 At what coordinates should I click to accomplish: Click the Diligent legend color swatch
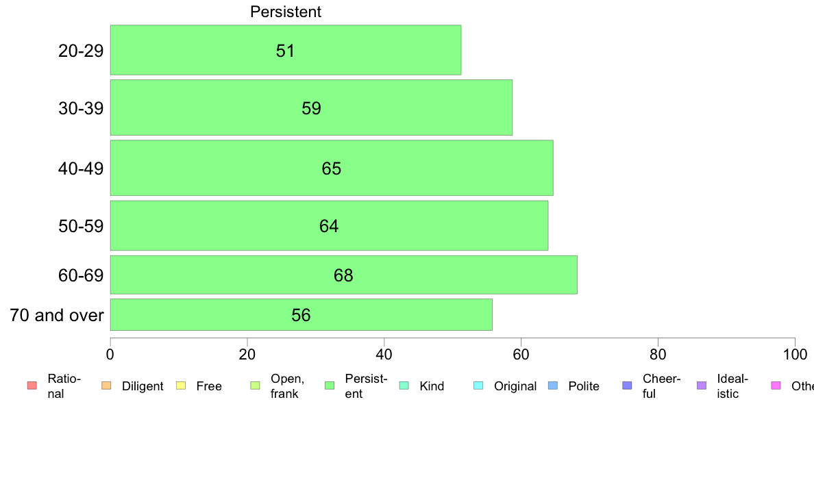(106, 386)
